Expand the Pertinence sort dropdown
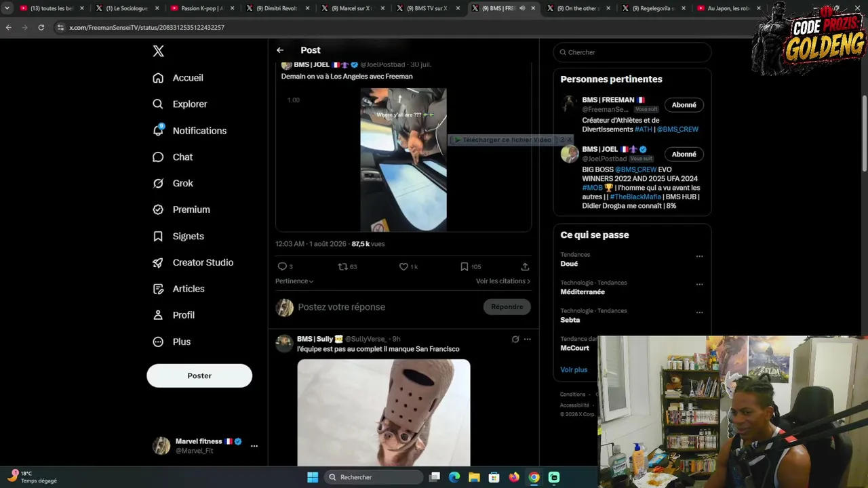The width and height of the screenshot is (868, 488). (x=294, y=281)
